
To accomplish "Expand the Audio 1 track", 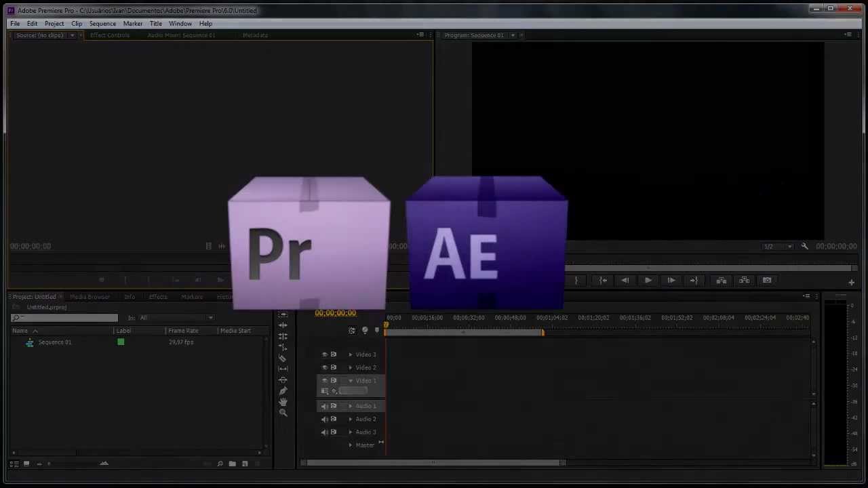I will coord(351,406).
